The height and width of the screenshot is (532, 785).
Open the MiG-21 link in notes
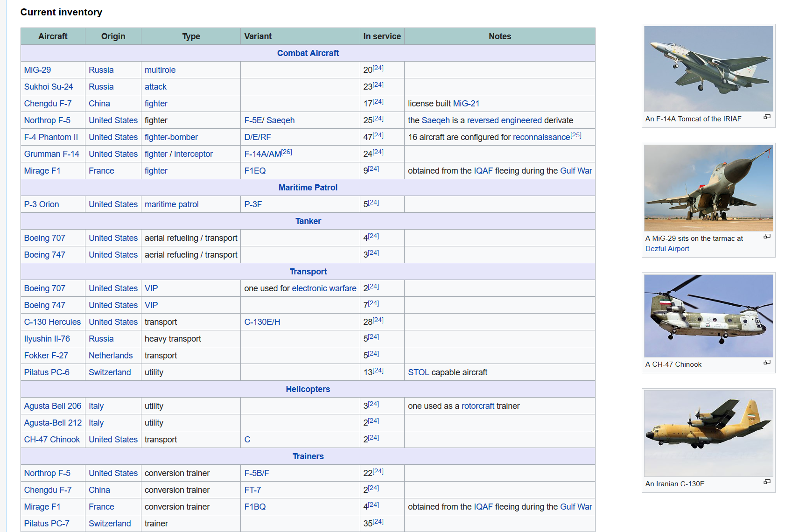point(466,104)
